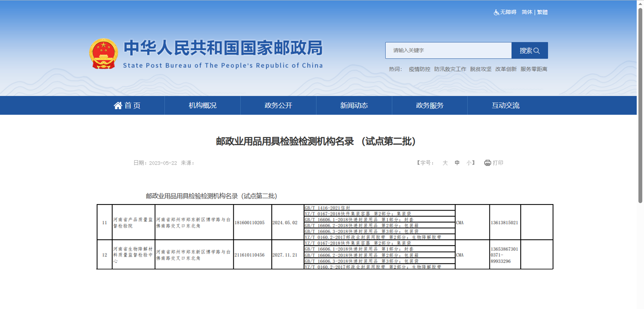
Task: Open the 政务服务 menu
Action: [x=430, y=106]
